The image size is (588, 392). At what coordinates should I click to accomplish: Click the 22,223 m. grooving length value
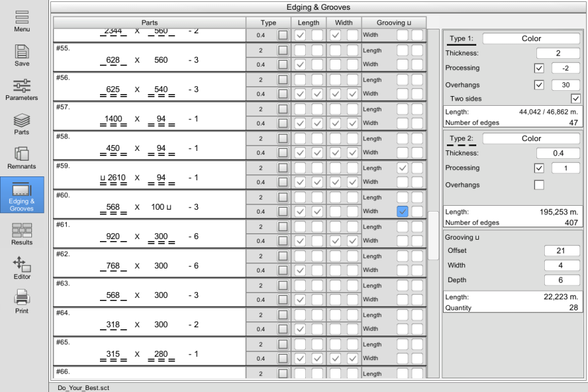click(561, 297)
